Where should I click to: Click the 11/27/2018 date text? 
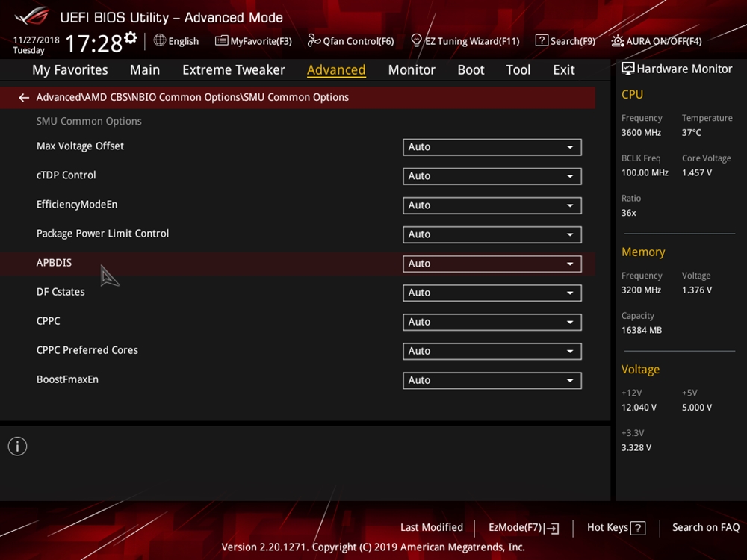pos(36,40)
